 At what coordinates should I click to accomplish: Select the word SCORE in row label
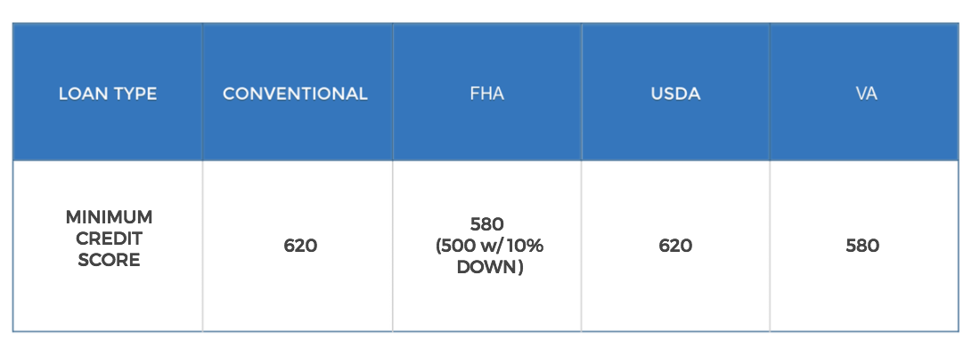tap(109, 260)
